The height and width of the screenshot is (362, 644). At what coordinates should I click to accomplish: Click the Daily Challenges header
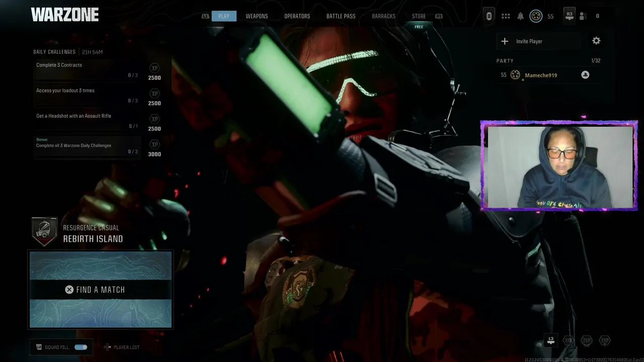point(54,52)
